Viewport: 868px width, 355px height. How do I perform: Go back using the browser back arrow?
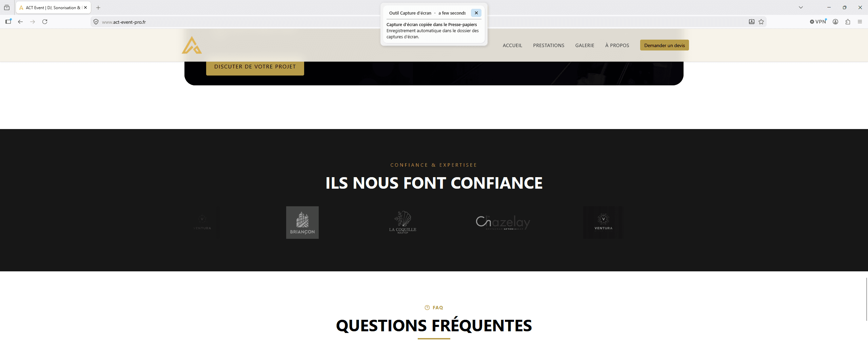tap(20, 22)
